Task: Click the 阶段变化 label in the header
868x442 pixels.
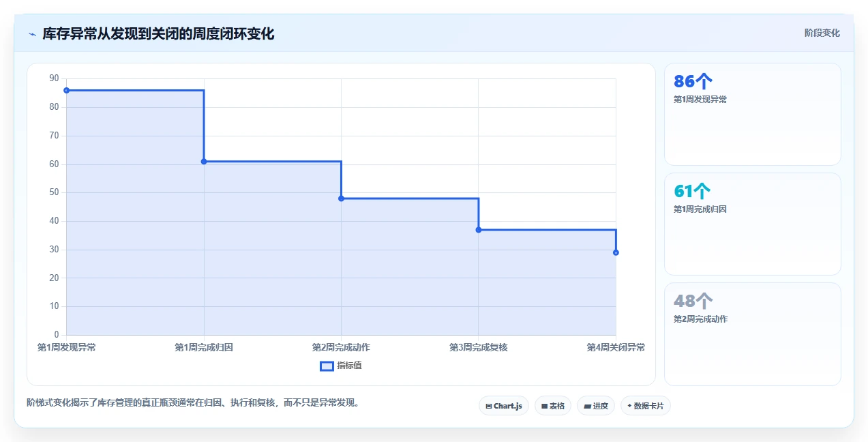Action: [822, 33]
